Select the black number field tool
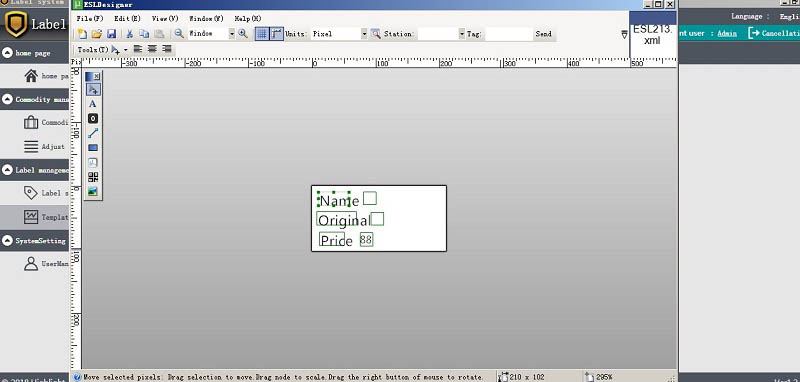 point(93,118)
